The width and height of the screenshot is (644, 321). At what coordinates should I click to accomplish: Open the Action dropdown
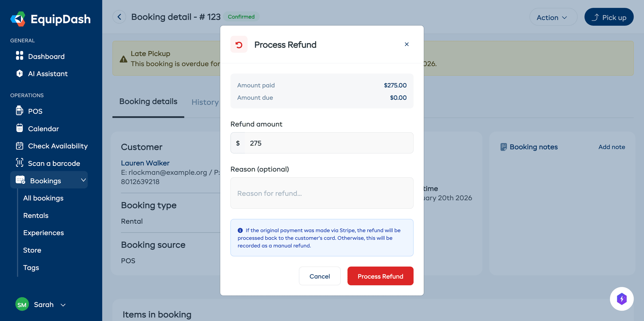553,17
